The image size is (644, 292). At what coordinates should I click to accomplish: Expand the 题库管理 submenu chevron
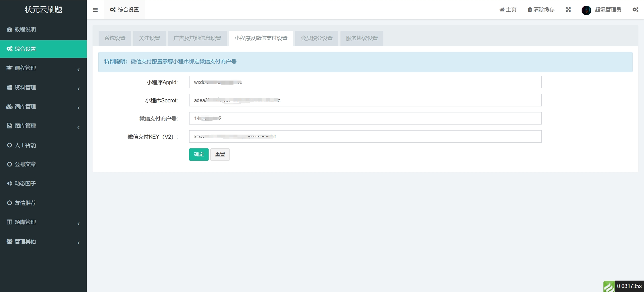78,224
